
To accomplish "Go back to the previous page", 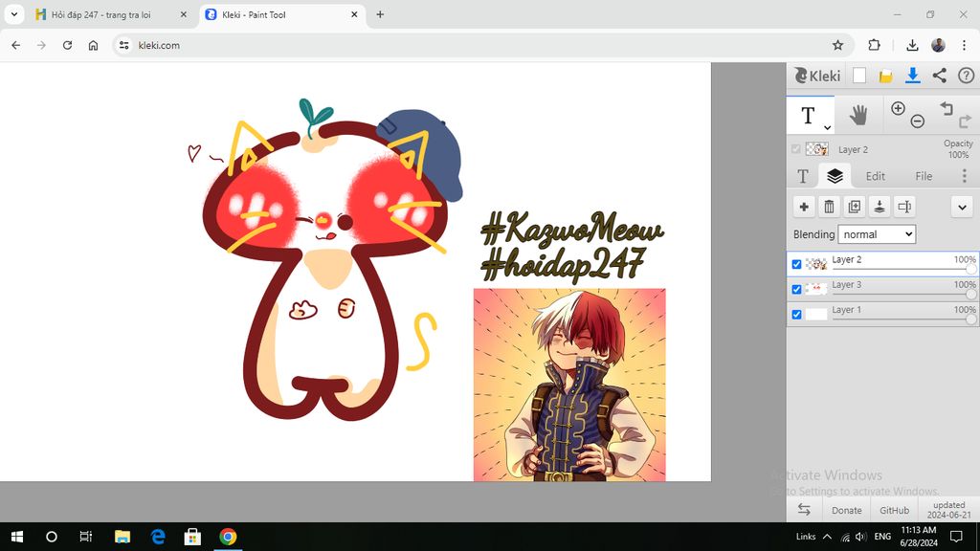I will click(x=15, y=45).
